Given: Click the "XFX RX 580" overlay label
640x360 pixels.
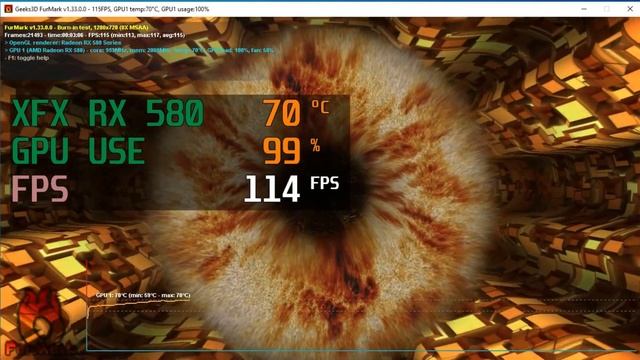Looking at the screenshot, I should [x=107, y=113].
